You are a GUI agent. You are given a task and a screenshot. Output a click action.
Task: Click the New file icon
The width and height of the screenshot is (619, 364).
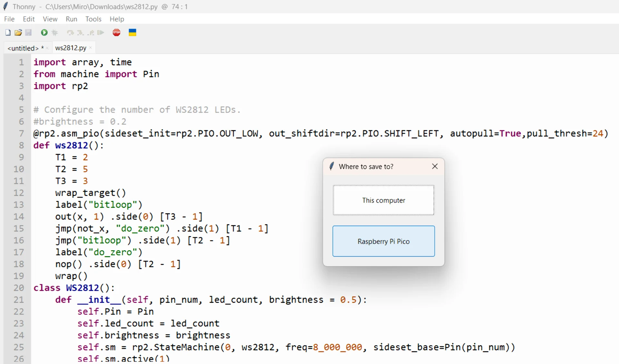(8, 33)
